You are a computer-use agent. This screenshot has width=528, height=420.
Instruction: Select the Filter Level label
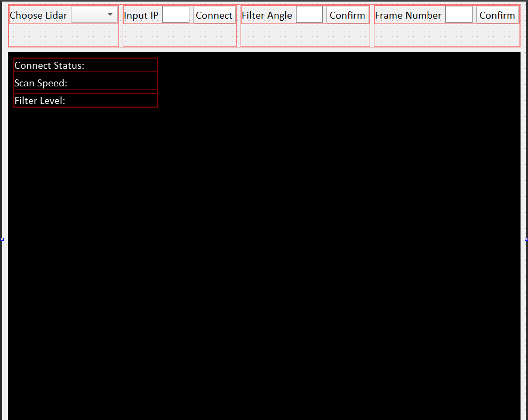pyautogui.click(x=40, y=100)
